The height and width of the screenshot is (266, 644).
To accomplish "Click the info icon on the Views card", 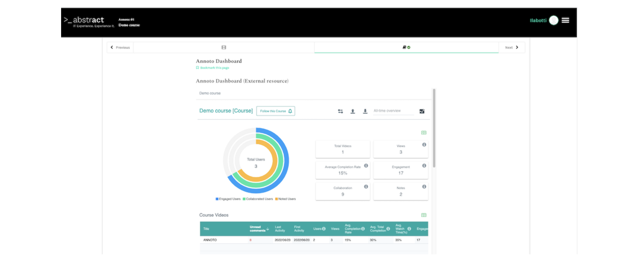I will click(x=424, y=145).
